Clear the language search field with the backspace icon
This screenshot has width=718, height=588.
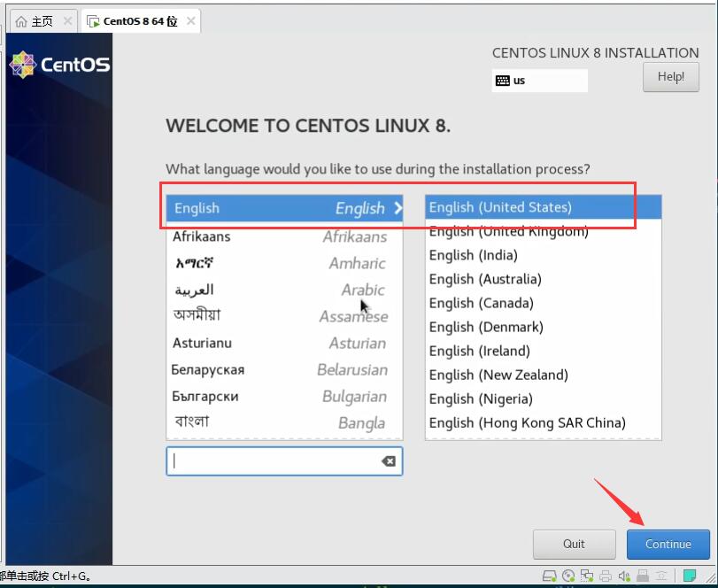[x=389, y=461]
